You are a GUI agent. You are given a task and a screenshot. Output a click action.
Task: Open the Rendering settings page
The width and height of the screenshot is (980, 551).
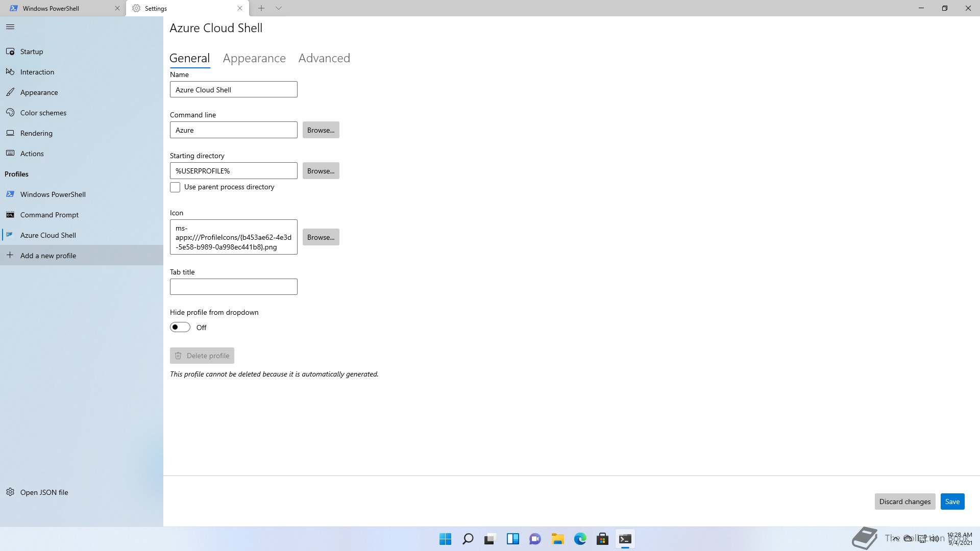coord(36,133)
